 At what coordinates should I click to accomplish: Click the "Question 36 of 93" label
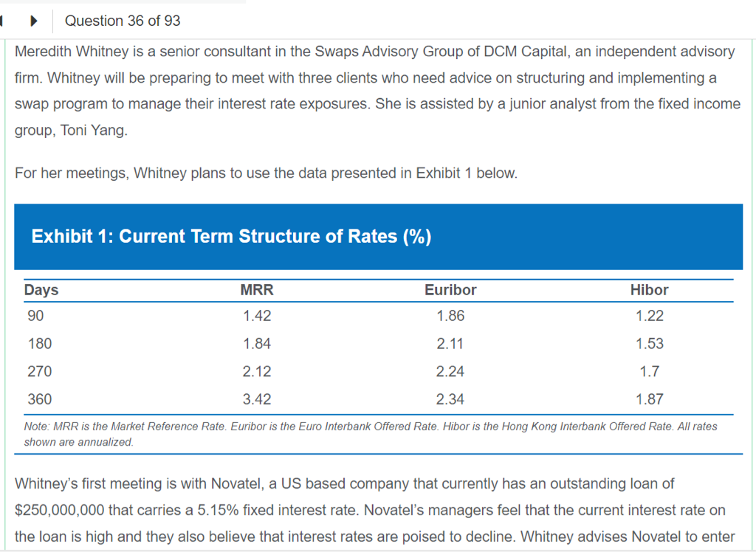point(123,21)
